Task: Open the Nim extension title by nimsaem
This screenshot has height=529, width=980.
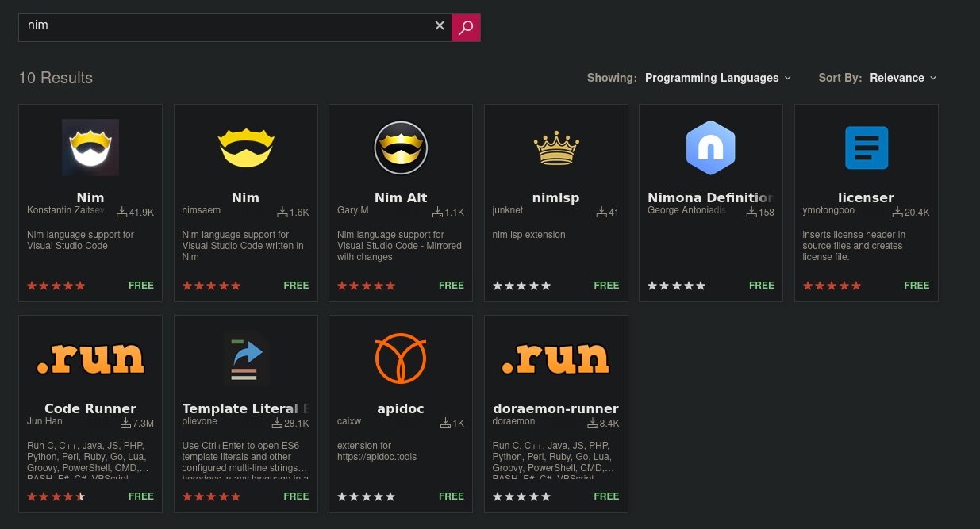Action: pyautogui.click(x=245, y=197)
